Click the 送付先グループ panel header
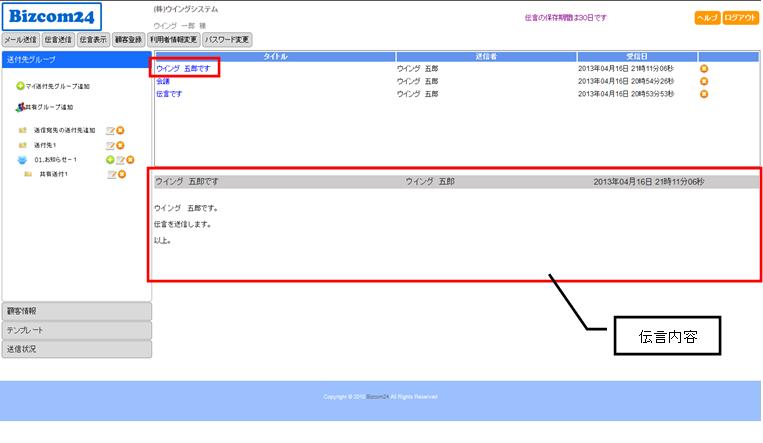 coord(76,60)
